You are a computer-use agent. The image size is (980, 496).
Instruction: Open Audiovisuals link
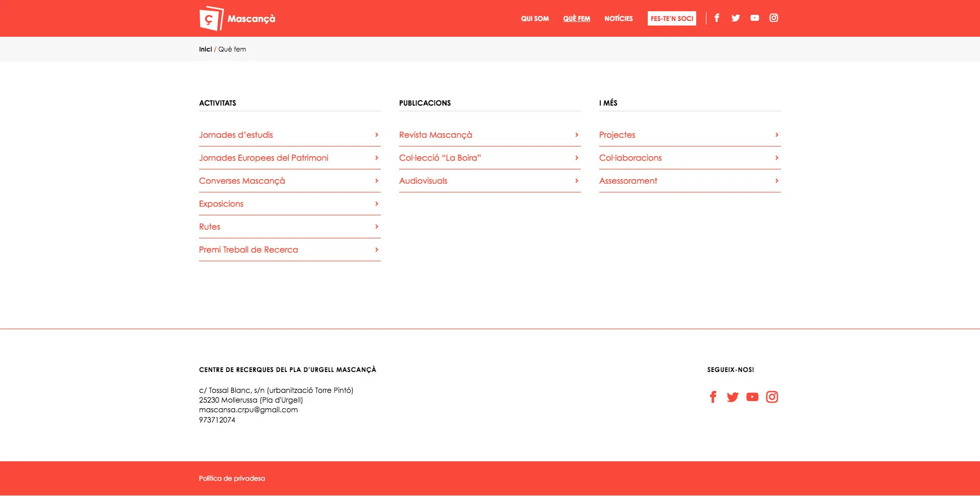click(423, 181)
